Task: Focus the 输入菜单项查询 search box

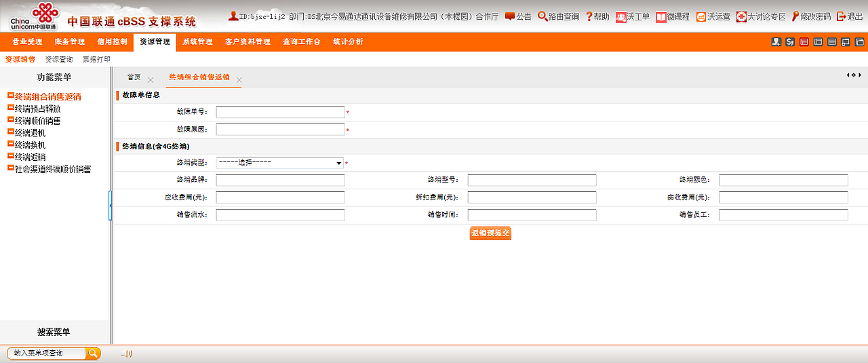Action: point(47,354)
